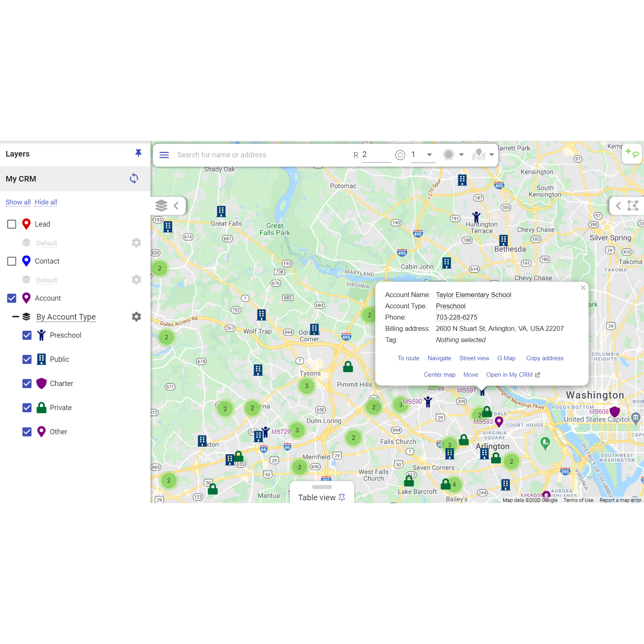Open the radius unit dropdown

coord(429,155)
